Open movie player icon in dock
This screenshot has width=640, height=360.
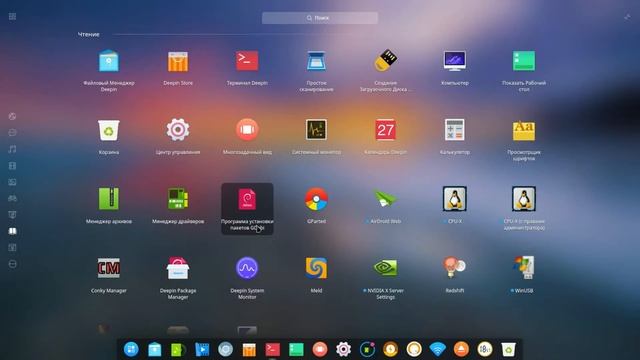coord(202,349)
